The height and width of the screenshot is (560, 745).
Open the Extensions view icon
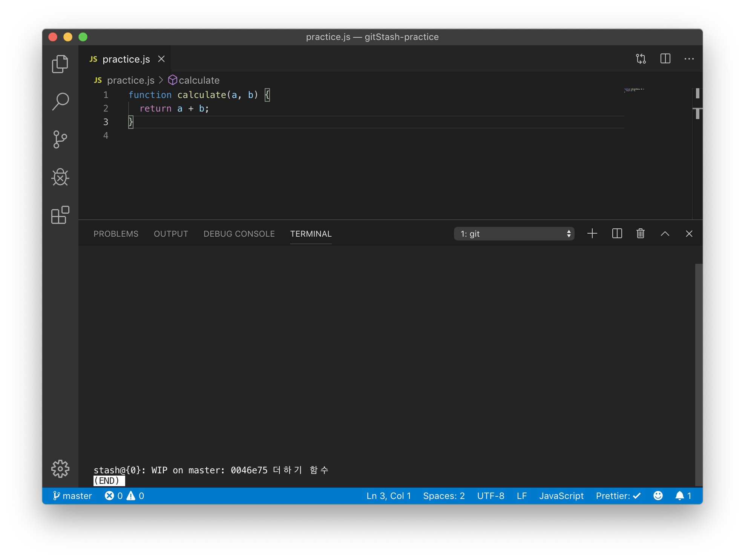click(60, 215)
